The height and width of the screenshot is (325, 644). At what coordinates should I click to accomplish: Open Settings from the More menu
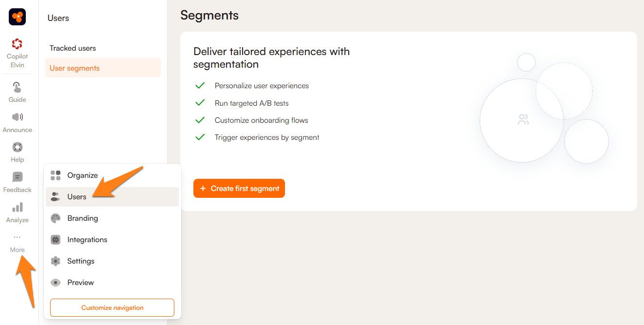81,261
